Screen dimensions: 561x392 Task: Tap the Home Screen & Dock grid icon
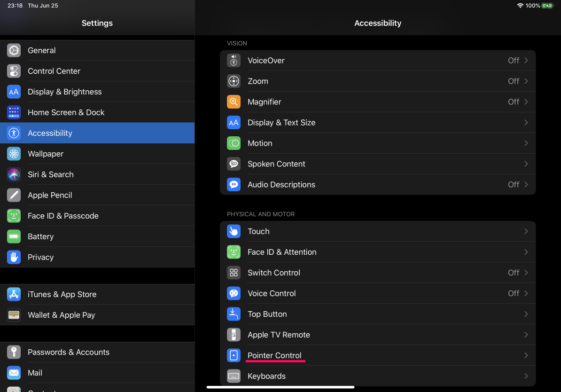point(14,112)
